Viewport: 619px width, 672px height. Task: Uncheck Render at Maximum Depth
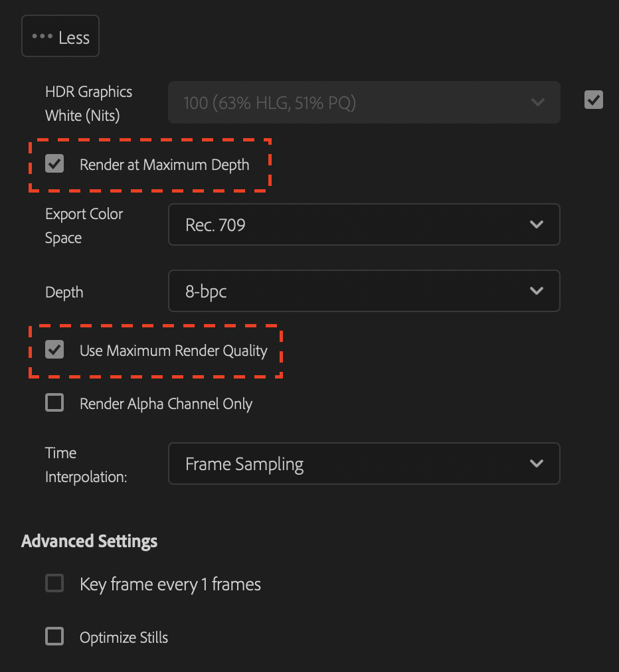pyautogui.click(x=54, y=163)
